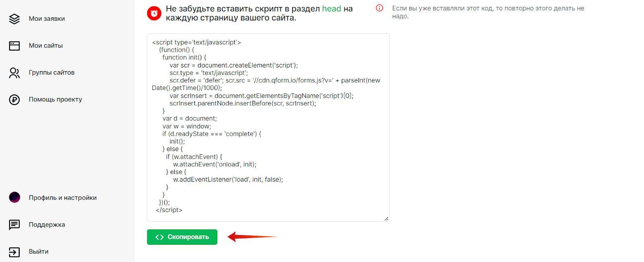Image resolution: width=644 pixels, height=262 pixels.
Task: Click the line if (d.readyState === 'complete')
Action: (212, 134)
